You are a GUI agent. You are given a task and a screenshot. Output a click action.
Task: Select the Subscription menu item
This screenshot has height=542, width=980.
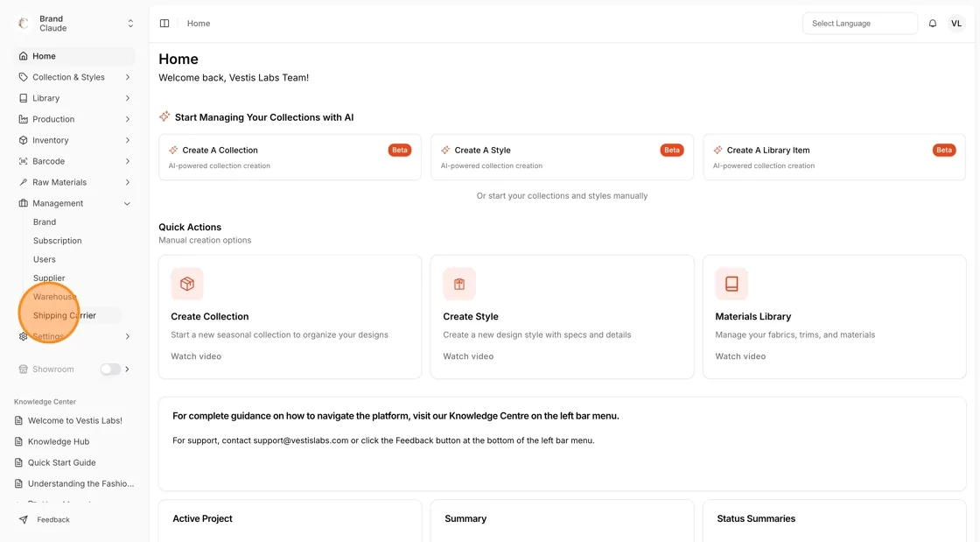click(x=58, y=241)
